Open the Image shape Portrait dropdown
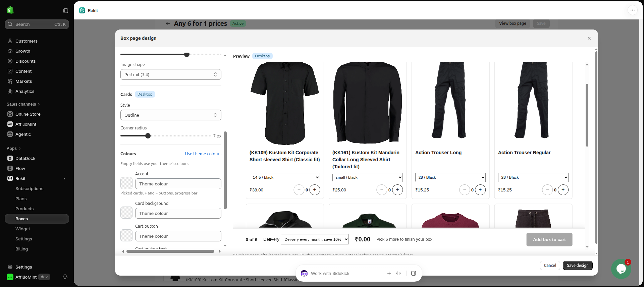This screenshot has width=644, height=287. pos(171,74)
